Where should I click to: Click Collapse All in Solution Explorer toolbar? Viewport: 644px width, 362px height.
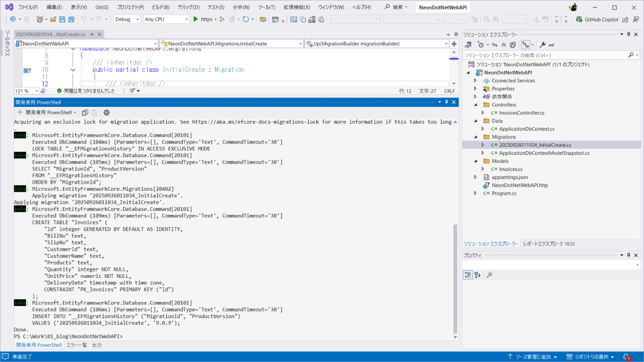(504, 45)
